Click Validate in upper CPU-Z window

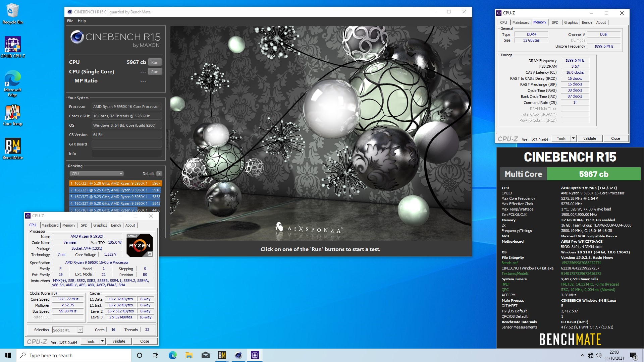(x=590, y=139)
